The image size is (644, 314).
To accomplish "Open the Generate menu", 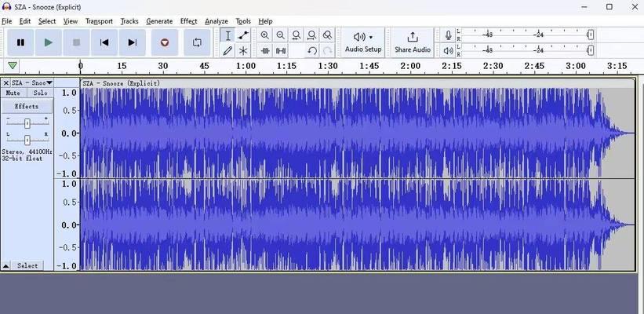I will (x=159, y=21).
